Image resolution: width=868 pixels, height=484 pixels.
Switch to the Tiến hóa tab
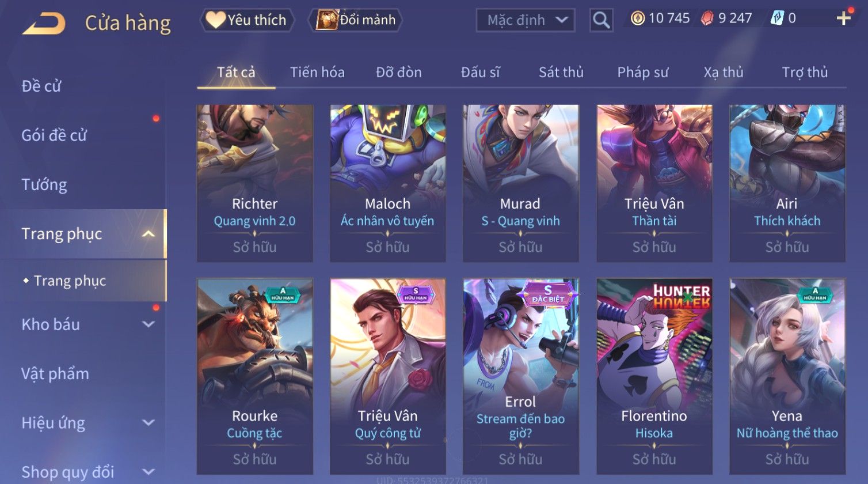point(317,73)
